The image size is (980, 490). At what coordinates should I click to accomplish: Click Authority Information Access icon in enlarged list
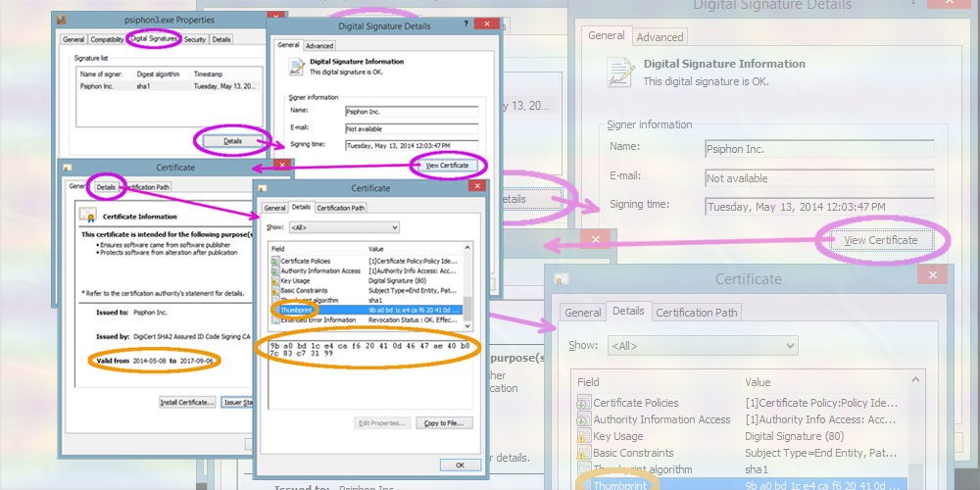point(583,419)
